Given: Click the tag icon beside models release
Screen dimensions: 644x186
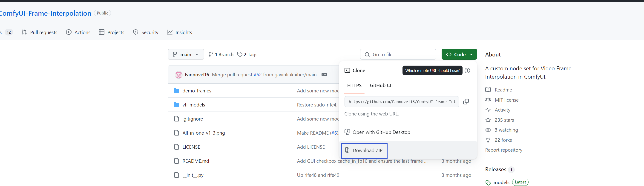Looking at the screenshot, I should [488, 183].
